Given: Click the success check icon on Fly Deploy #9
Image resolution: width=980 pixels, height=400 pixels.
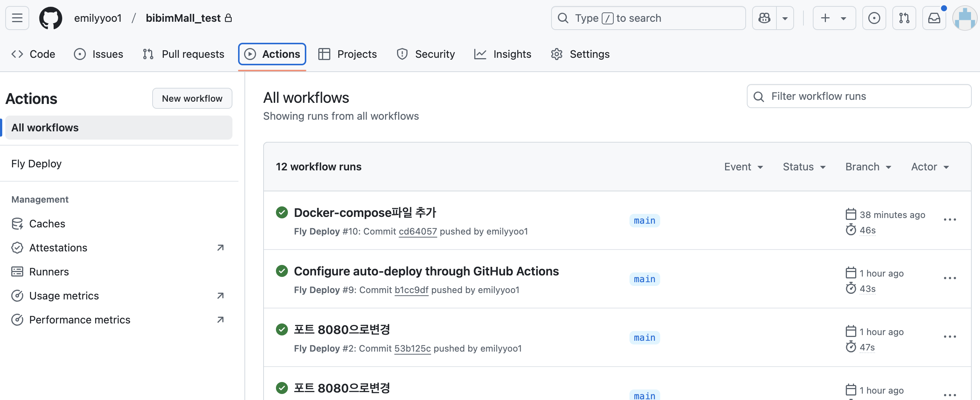Looking at the screenshot, I should pyautogui.click(x=282, y=271).
